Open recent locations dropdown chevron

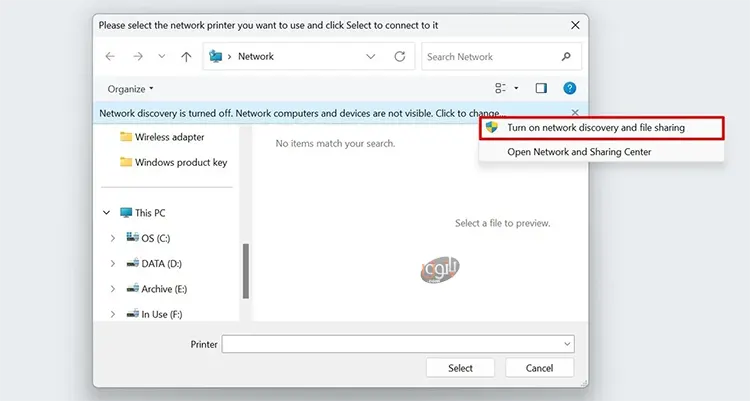(162, 56)
